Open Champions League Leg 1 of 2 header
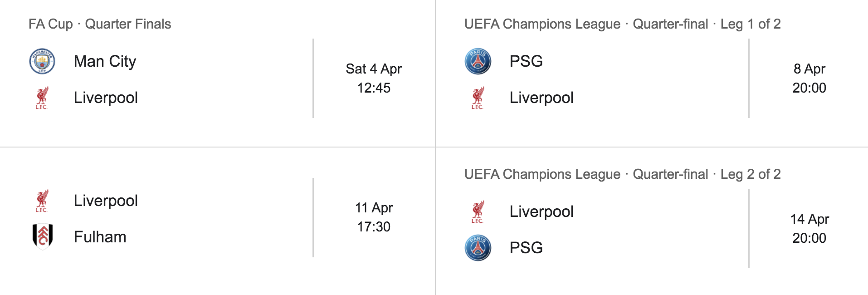 tap(622, 24)
